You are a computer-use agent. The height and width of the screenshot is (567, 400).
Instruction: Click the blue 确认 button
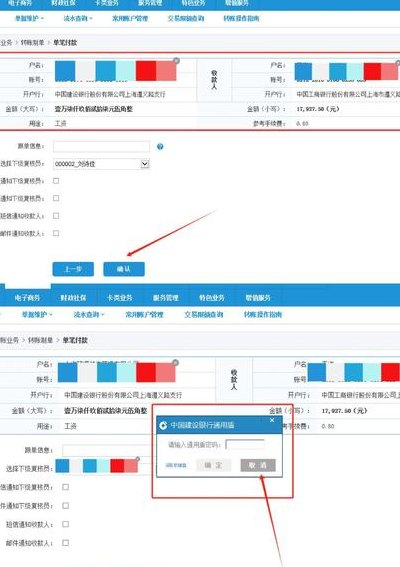pyautogui.click(x=124, y=269)
